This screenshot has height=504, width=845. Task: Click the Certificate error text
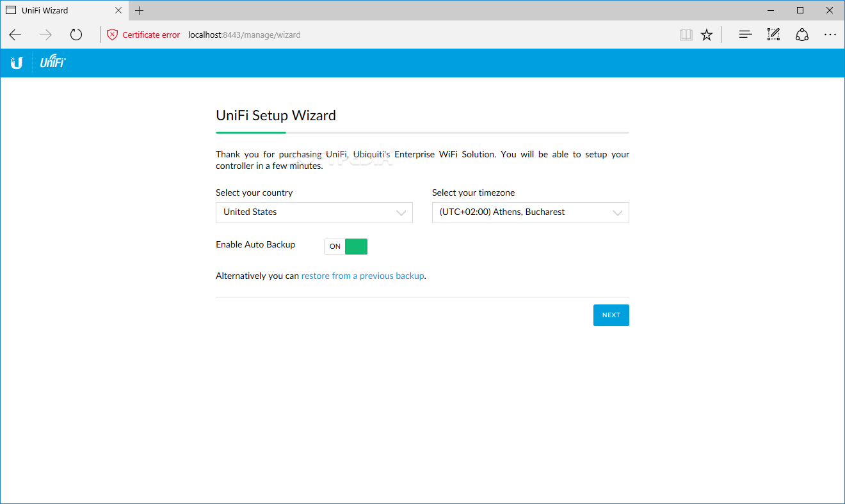pyautogui.click(x=151, y=35)
